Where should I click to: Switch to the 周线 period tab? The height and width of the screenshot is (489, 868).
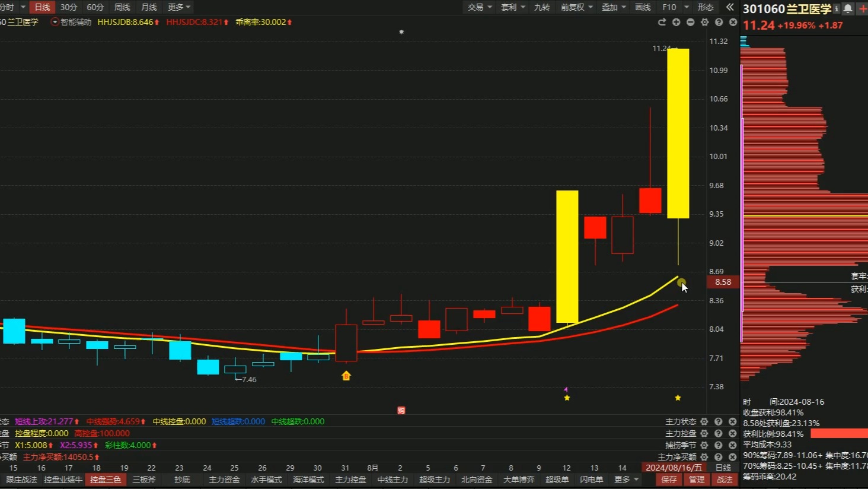(x=122, y=7)
